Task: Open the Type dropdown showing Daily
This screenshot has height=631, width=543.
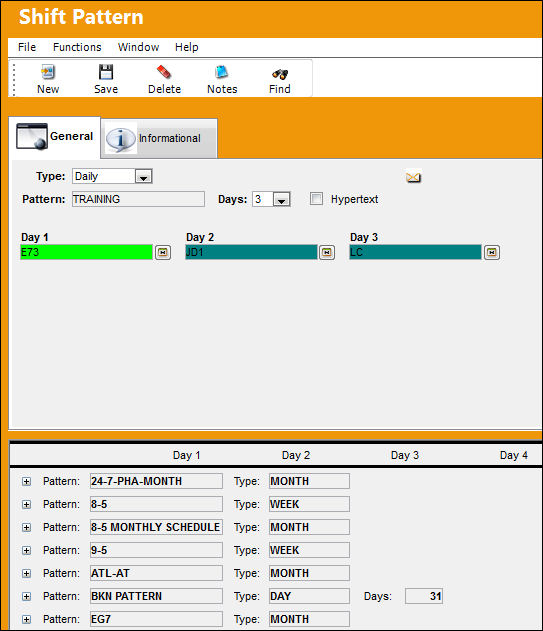Action: pos(143,176)
